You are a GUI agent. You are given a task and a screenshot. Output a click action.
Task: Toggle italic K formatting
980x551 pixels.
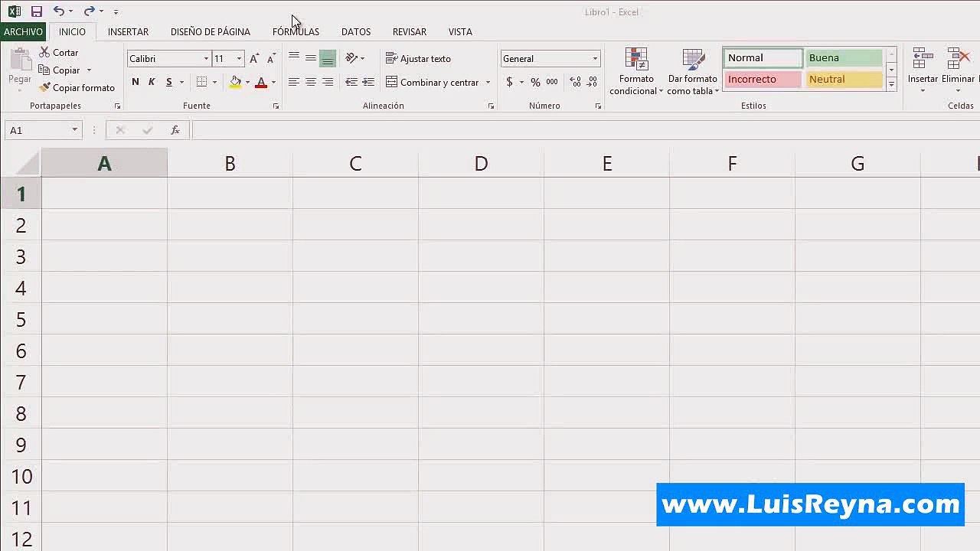pos(152,82)
